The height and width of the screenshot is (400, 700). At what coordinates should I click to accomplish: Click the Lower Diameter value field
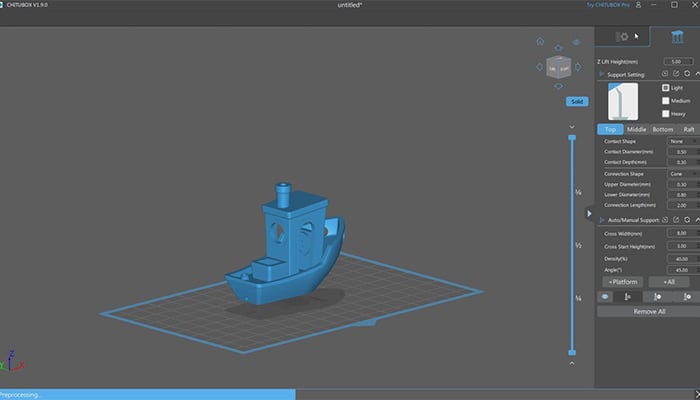pyautogui.click(x=682, y=195)
